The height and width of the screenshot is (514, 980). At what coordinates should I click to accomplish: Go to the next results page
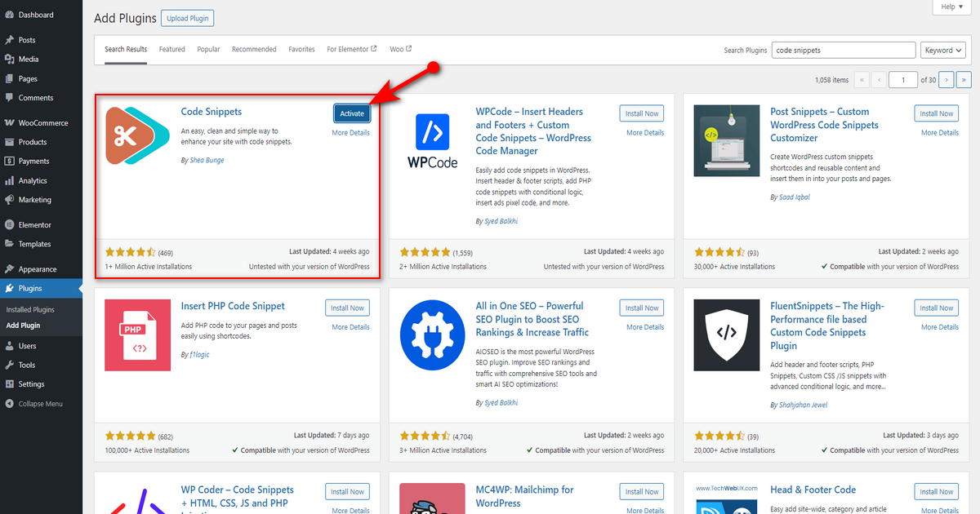point(947,80)
